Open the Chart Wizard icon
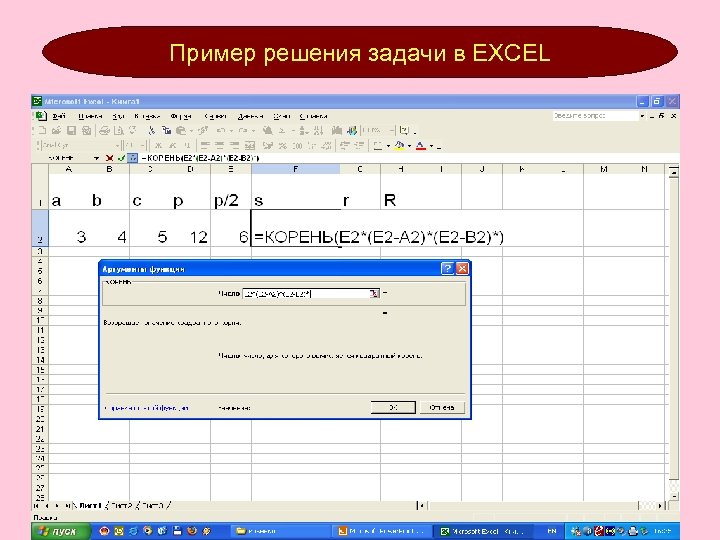The height and width of the screenshot is (540, 720). [337, 130]
